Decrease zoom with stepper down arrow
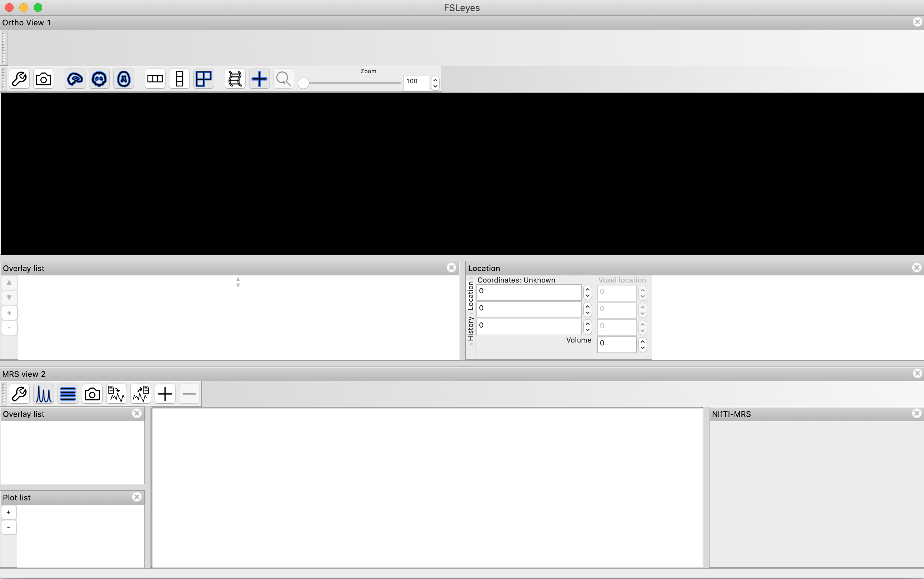This screenshot has height=579, width=924. [435, 86]
